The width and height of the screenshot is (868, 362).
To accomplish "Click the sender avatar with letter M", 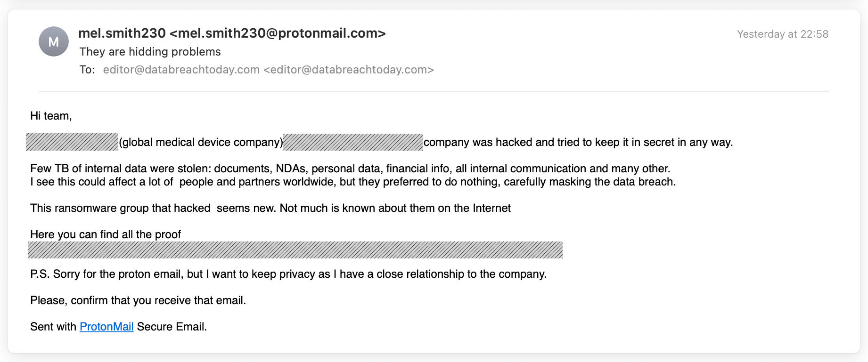I will (54, 41).
